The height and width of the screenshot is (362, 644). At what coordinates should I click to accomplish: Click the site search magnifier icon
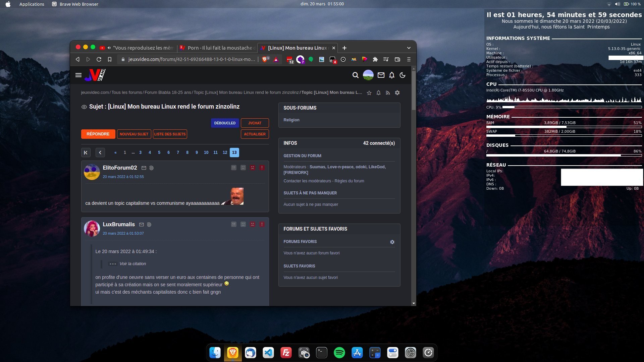tap(355, 75)
